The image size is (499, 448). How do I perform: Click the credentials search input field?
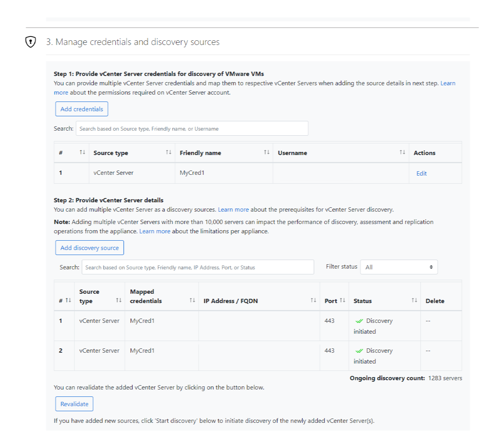(x=192, y=128)
